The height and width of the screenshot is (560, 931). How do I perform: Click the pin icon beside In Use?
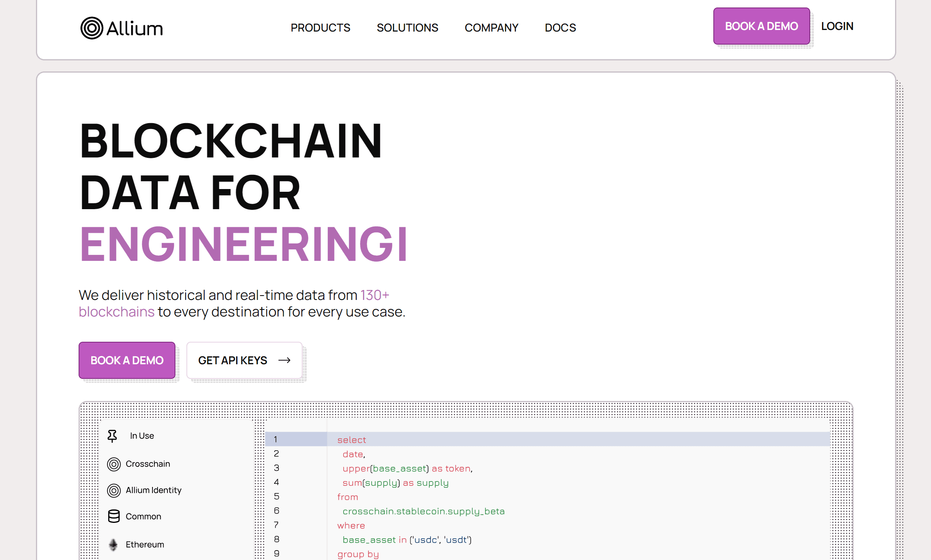click(112, 436)
